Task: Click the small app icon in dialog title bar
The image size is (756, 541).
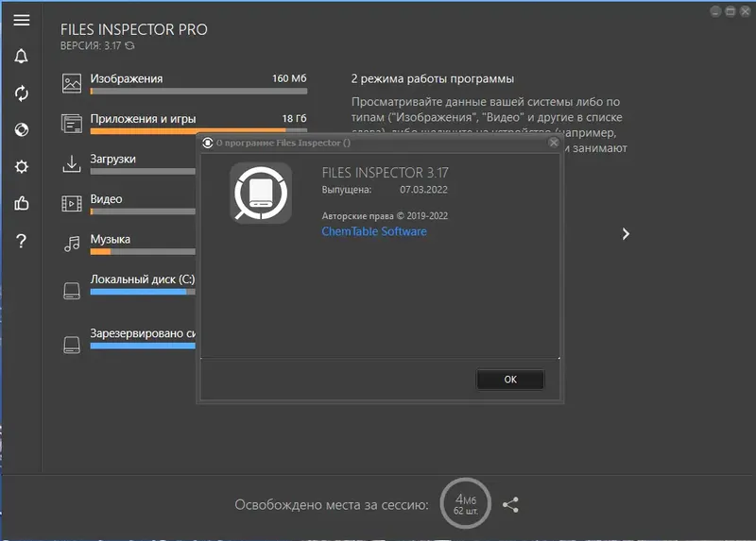Action: pos(208,143)
